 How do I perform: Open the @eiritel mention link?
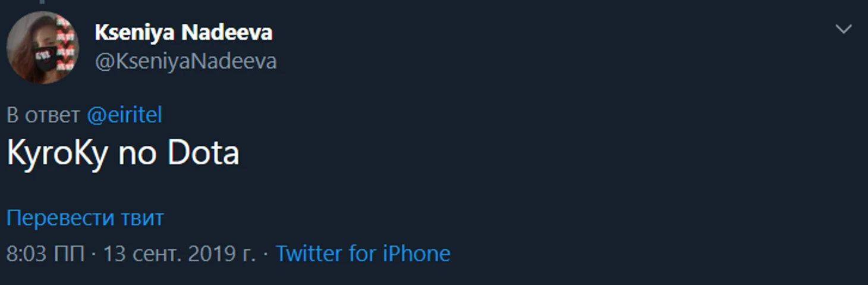tap(124, 115)
